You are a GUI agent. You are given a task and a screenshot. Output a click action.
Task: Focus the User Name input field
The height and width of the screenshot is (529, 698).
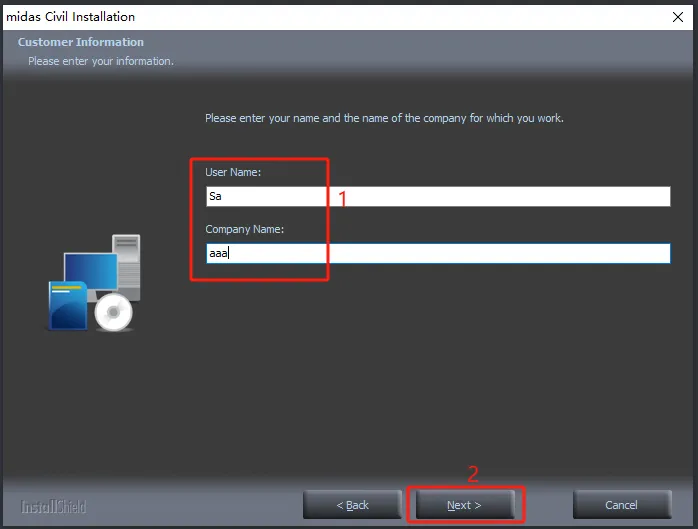click(438, 196)
